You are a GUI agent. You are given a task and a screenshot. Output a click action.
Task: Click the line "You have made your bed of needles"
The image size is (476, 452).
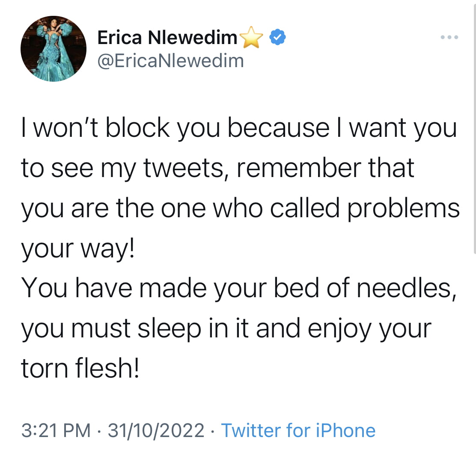click(x=239, y=289)
